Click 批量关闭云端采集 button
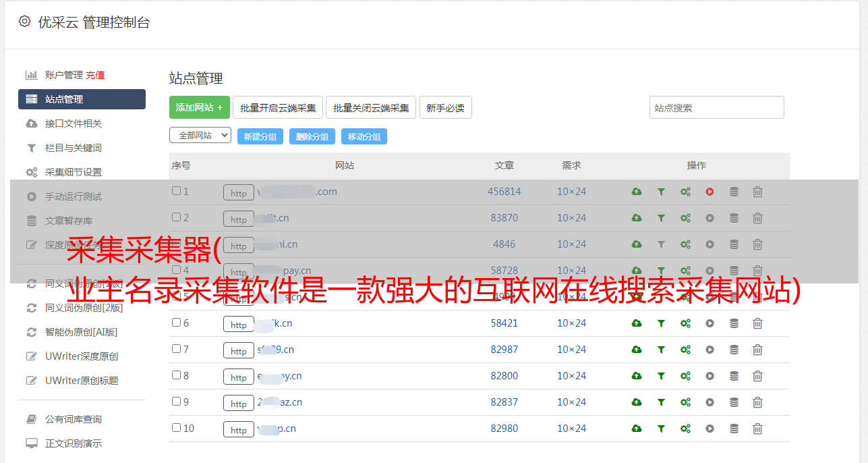 pyautogui.click(x=371, y=107)
